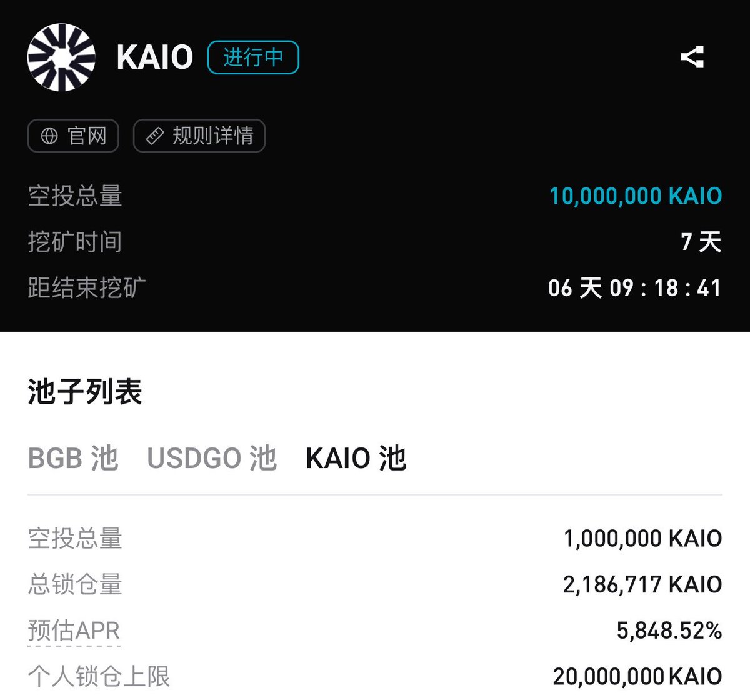Click the 1,000,000 KAIO pool airdrop value
750x700 pixels.
tap(642, 538)
